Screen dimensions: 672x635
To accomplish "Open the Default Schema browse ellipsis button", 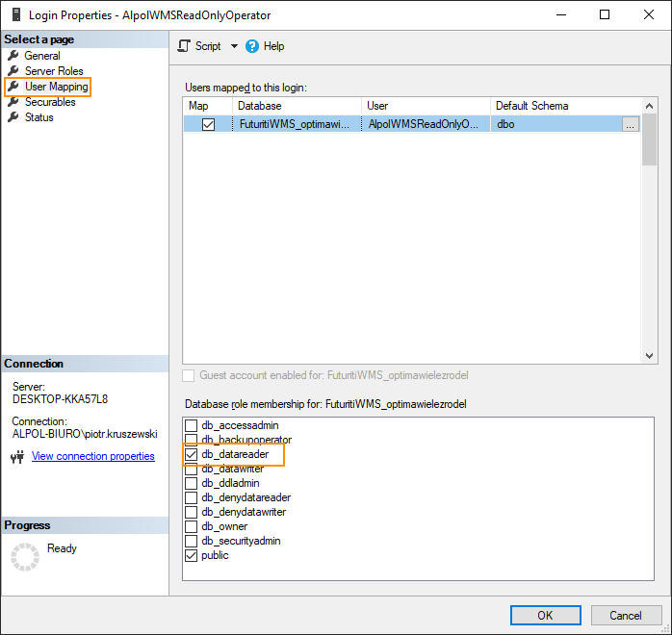I will (630, 124).
